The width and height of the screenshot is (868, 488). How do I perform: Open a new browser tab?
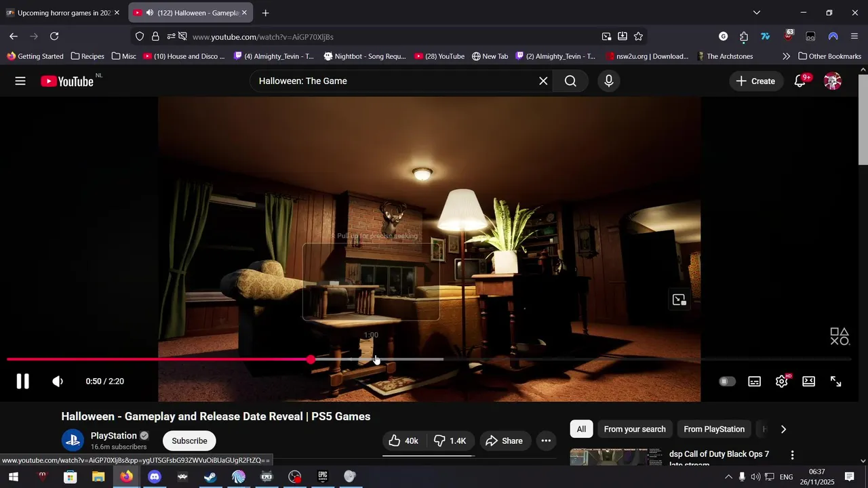click(265, 13)
